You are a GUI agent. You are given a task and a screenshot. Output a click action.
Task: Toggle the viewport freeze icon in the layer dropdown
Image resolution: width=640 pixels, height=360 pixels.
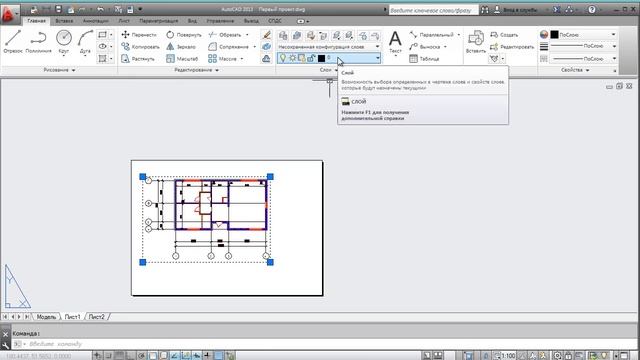coord(302,58)
